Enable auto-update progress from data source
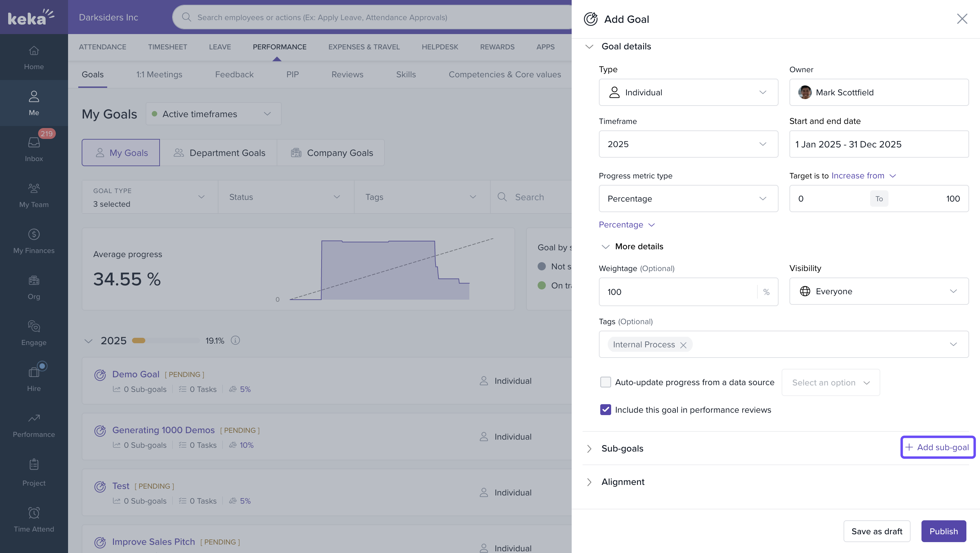Image resolution: width=980 pixels, height=553 pixels. 605,382
